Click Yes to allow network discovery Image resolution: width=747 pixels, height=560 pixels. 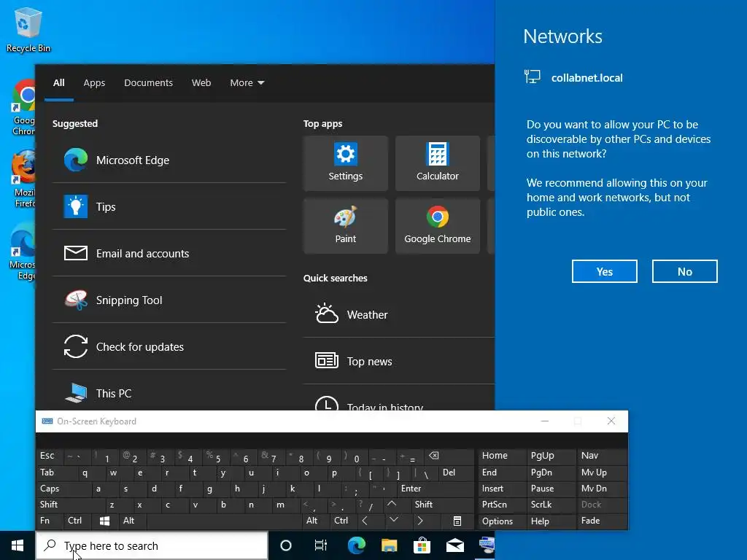605,271
